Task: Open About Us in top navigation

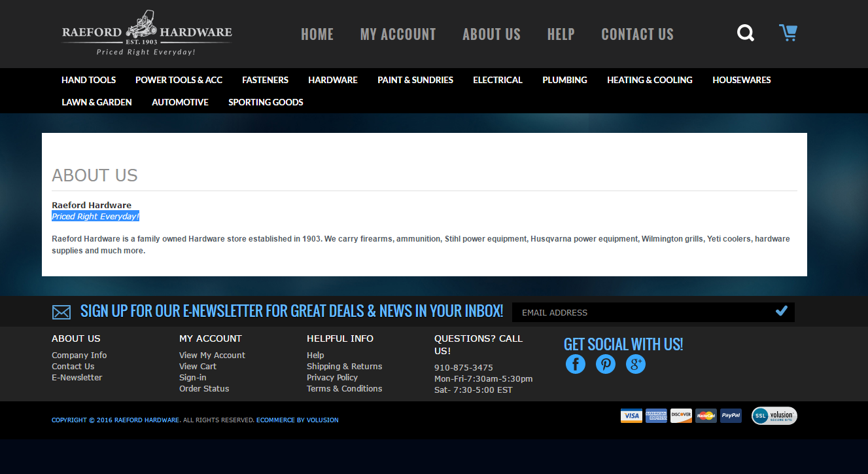Action: [x=492, y=34]
